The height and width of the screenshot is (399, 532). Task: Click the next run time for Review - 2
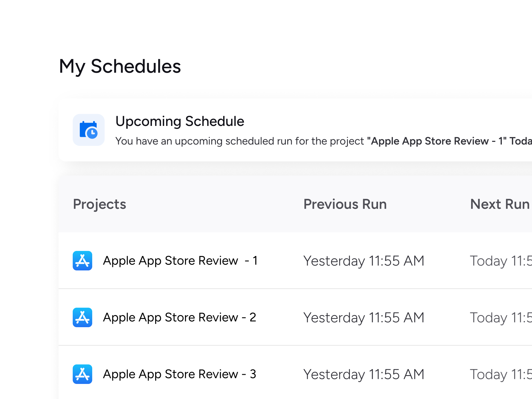coord(501,318)
